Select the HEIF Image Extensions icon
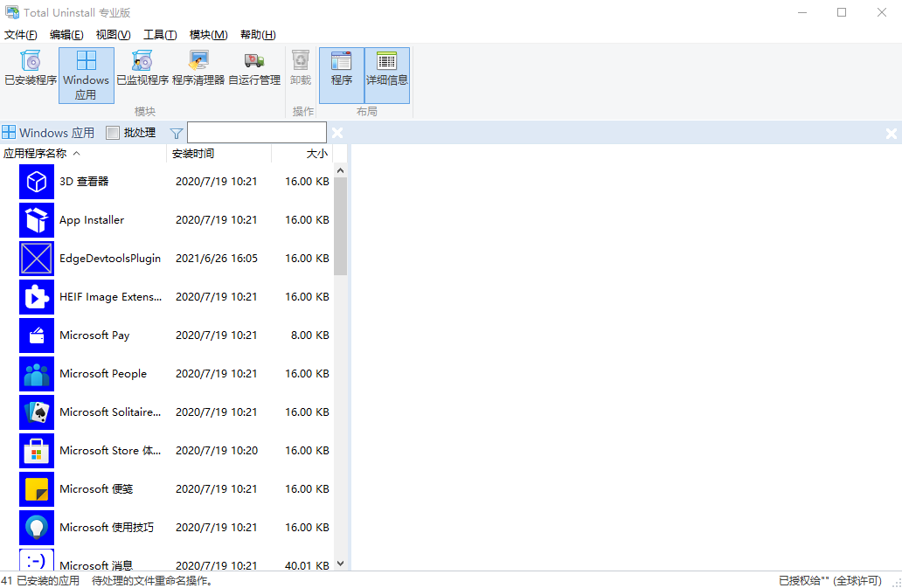 tap(36, 297)
